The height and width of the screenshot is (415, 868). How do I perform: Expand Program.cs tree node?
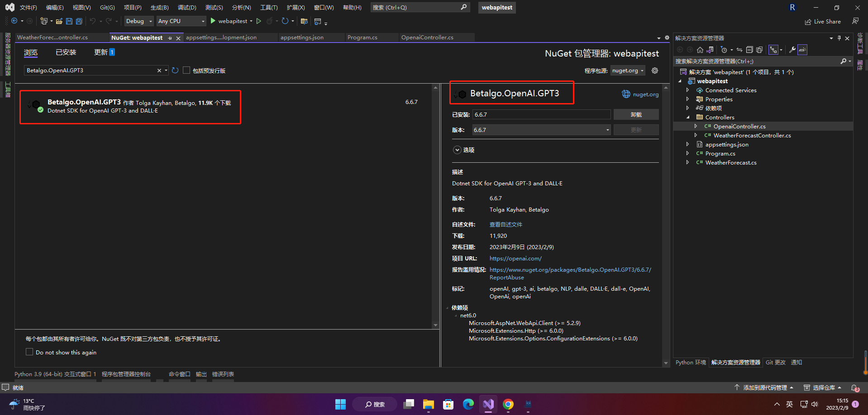pos(687,154)
